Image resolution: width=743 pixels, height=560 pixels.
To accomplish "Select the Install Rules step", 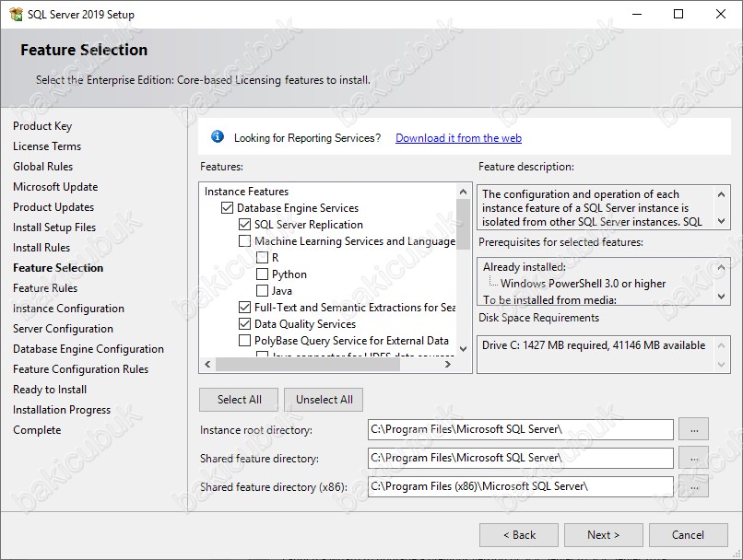I will click(41, 248).
